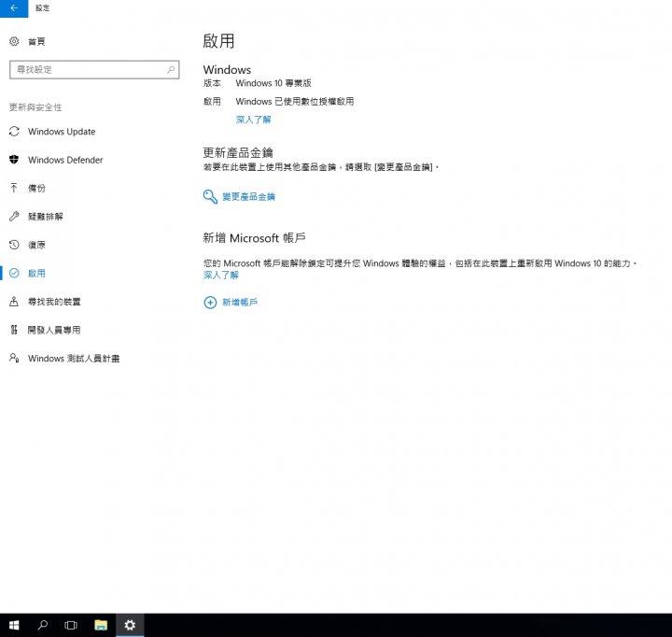The image size is (672, 637).
Task: Open the 疑難排解 troubleshoot page
Action: pos(46,217)
